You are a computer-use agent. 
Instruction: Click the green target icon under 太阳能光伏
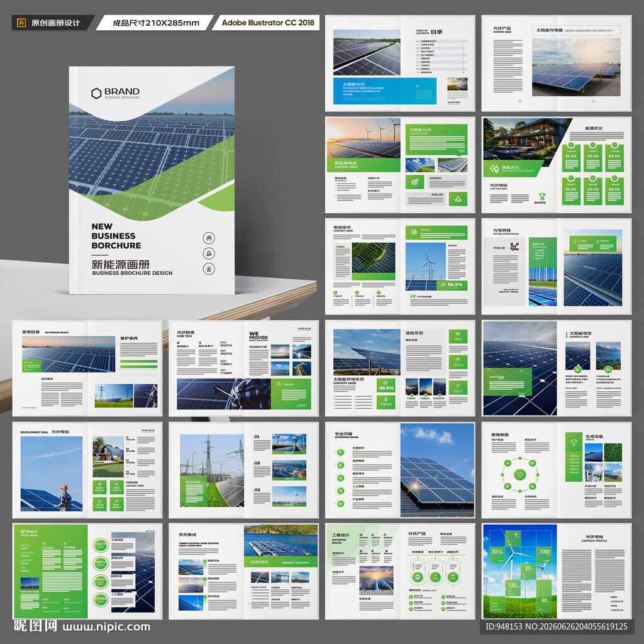(414, 182)
